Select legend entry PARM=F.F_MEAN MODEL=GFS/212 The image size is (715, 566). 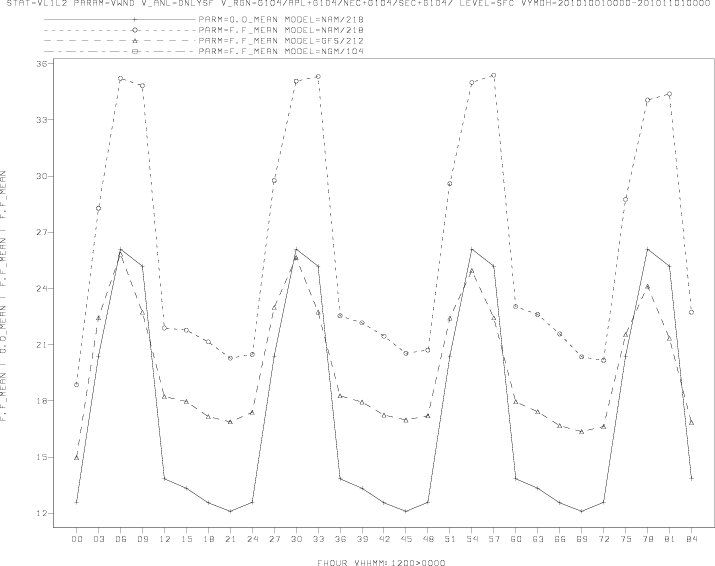coord(281,41)
